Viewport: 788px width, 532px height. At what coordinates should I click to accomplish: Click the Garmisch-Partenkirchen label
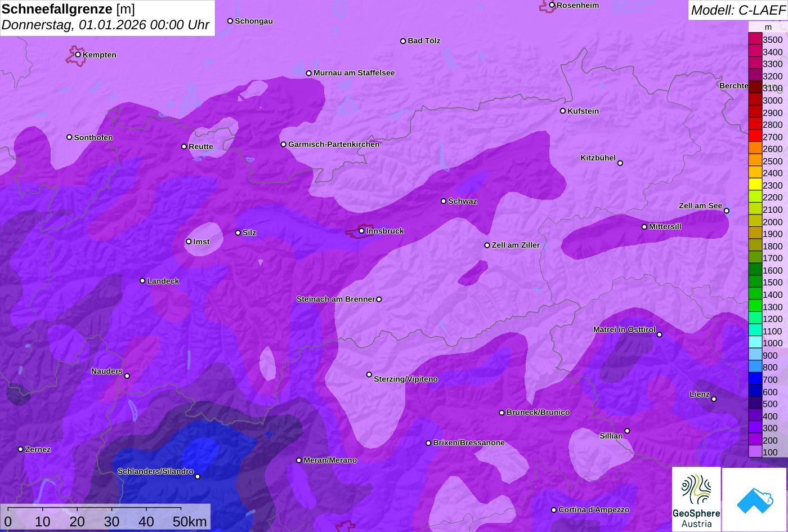(x=334, y=145)
